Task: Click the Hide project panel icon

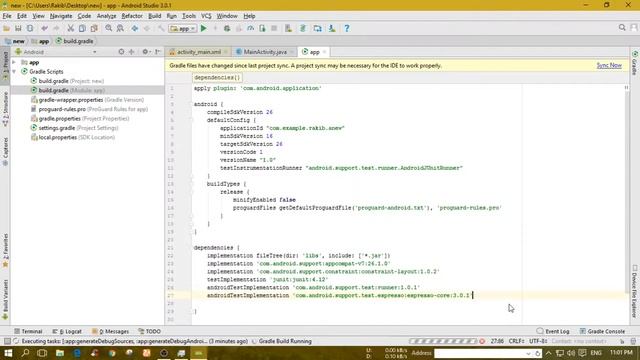Action: click(158, 52)
